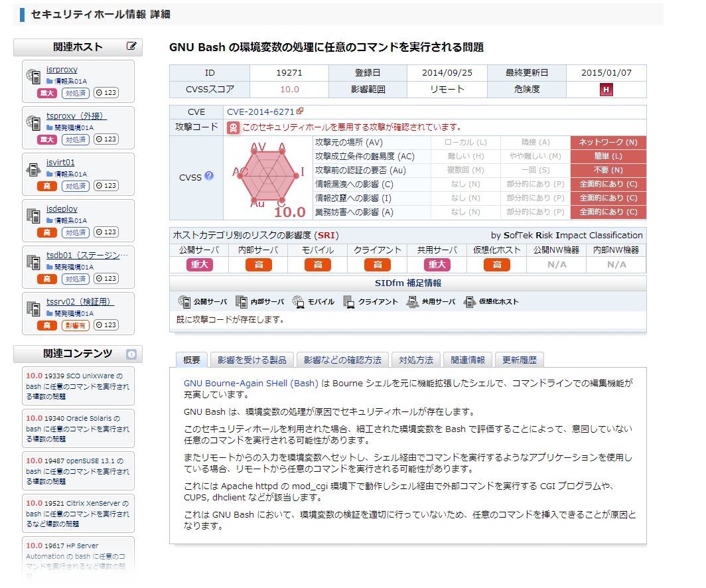706x588 pixels.
Task: Click the tsdb01 host server icon
Action: click(34, 263)
